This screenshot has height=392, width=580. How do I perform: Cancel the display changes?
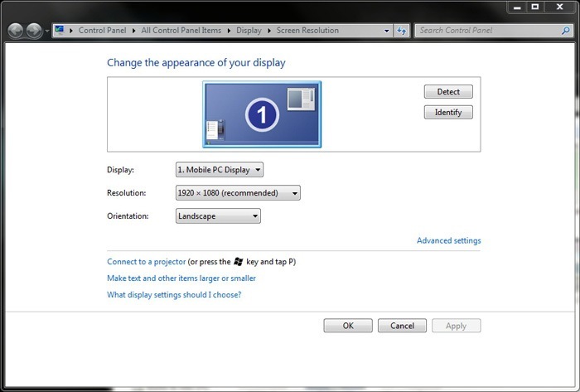(402, 326)
